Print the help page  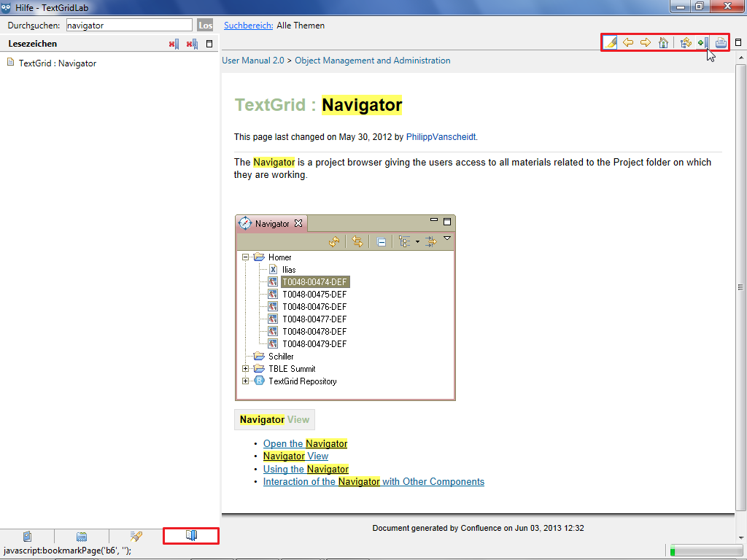[x=721, y=43]
